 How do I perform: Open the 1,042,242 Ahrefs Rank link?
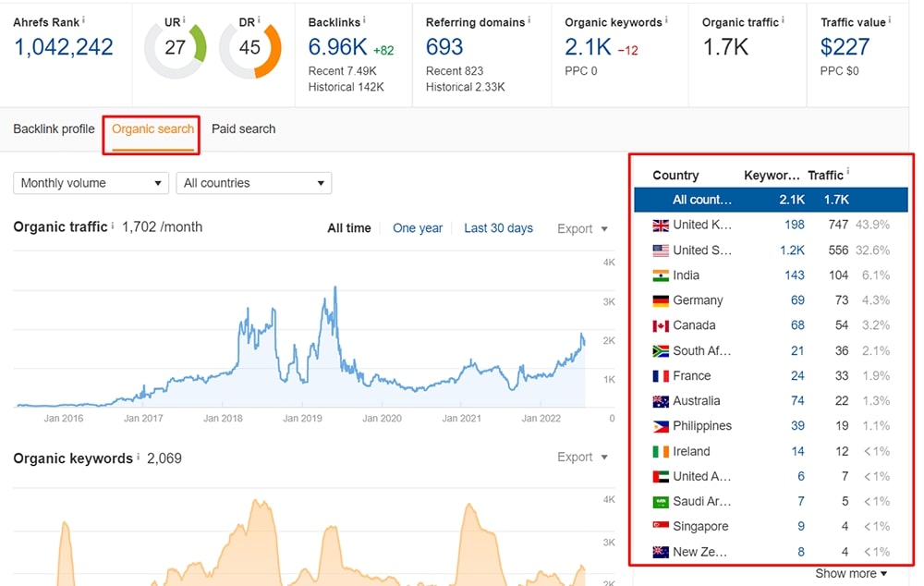click(x=63, y=46)
